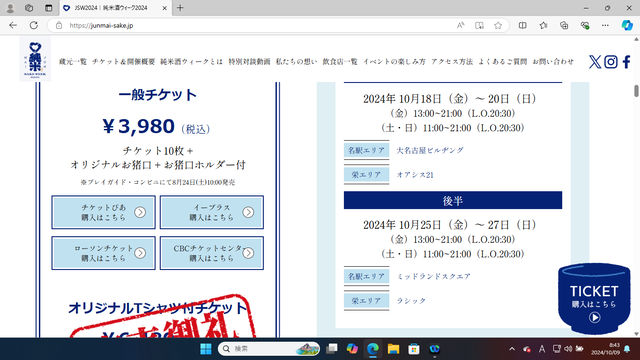Image resolution: width=640 pixels, height=360 pixels.
Task: Open taskbar clock showing 8:43
Action: (x=606, y=349)
